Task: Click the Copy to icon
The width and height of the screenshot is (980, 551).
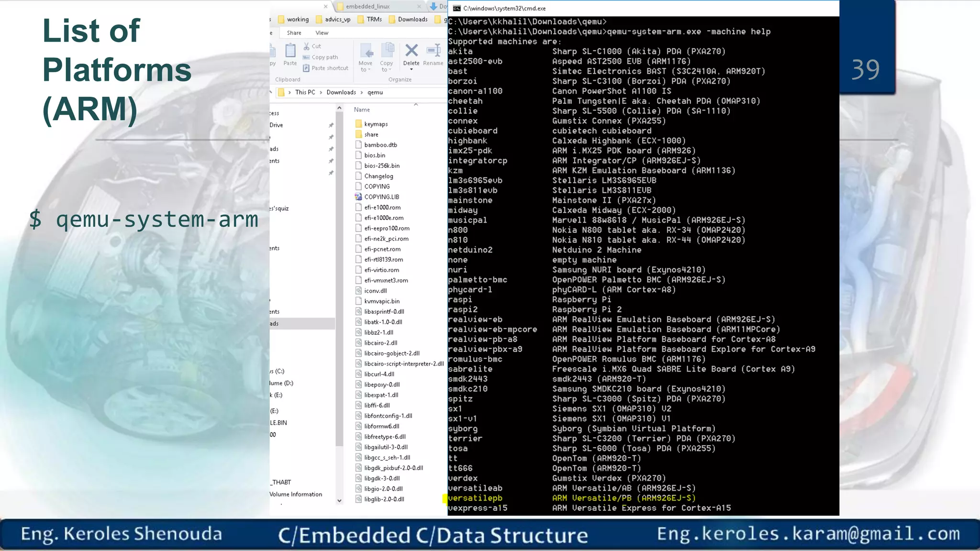Action: (387, 50)
